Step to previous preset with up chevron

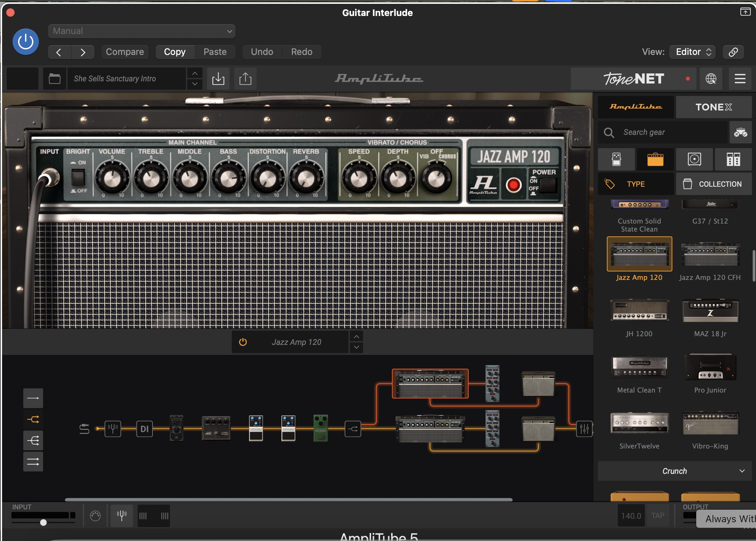click(195, 73)
